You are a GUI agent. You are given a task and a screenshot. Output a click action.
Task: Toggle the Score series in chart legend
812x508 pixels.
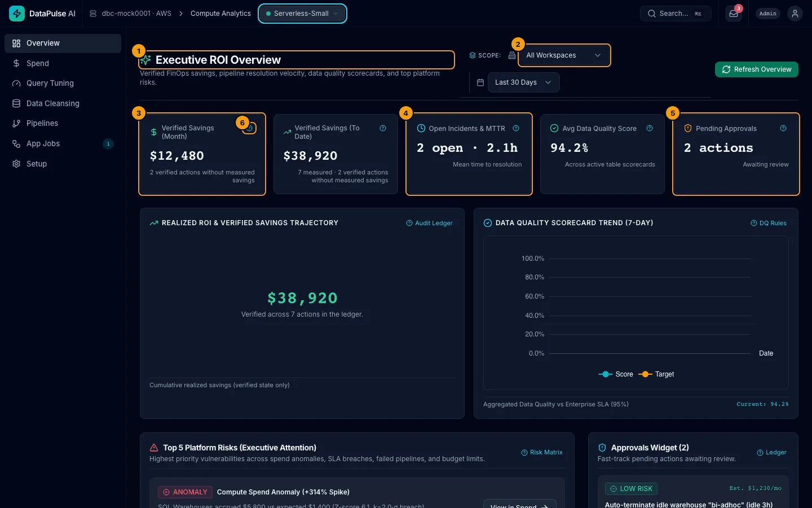point(616,374)
